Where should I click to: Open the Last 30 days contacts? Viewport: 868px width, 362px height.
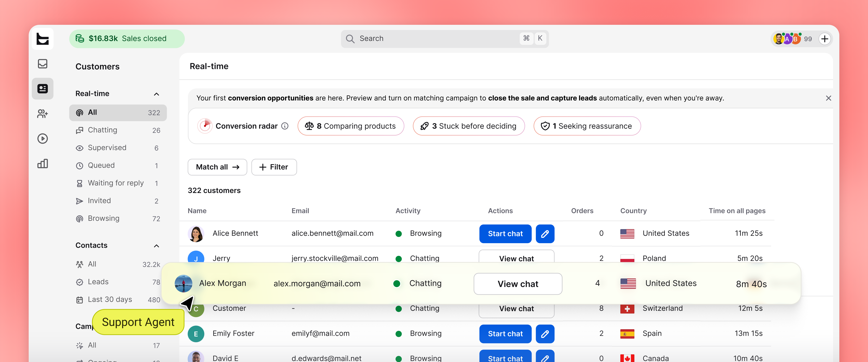(118, 300)
